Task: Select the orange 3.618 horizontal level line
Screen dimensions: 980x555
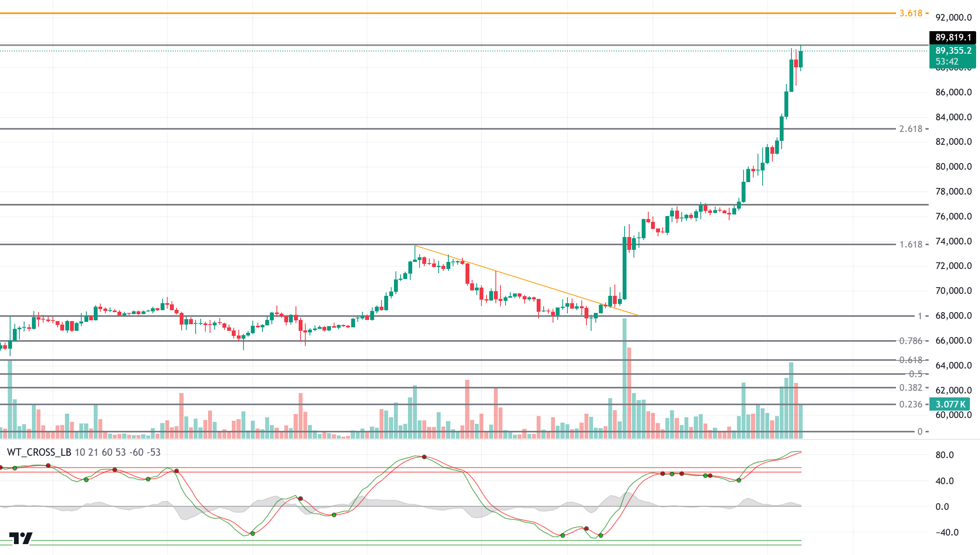Action: tap(447, 13)
